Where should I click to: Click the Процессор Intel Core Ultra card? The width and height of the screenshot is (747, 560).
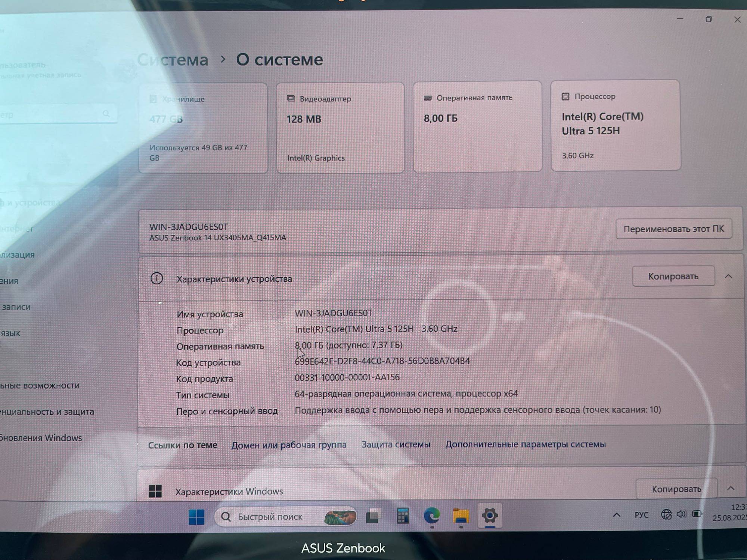tap(616, 125)
